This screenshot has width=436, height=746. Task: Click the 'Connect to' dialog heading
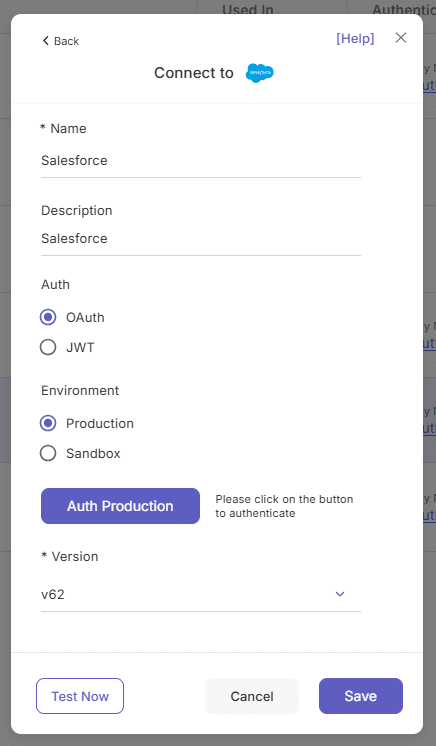pos(194,73)
